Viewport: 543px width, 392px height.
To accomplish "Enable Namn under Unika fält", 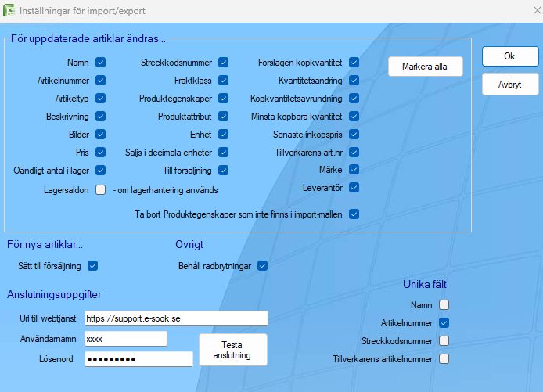I will (444, 304).
